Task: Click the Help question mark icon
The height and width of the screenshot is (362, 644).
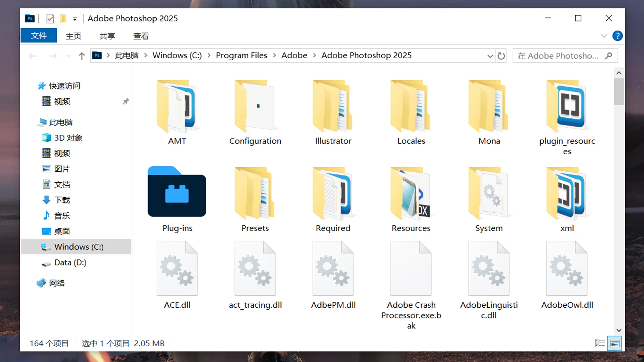Action: click(617, 36)
